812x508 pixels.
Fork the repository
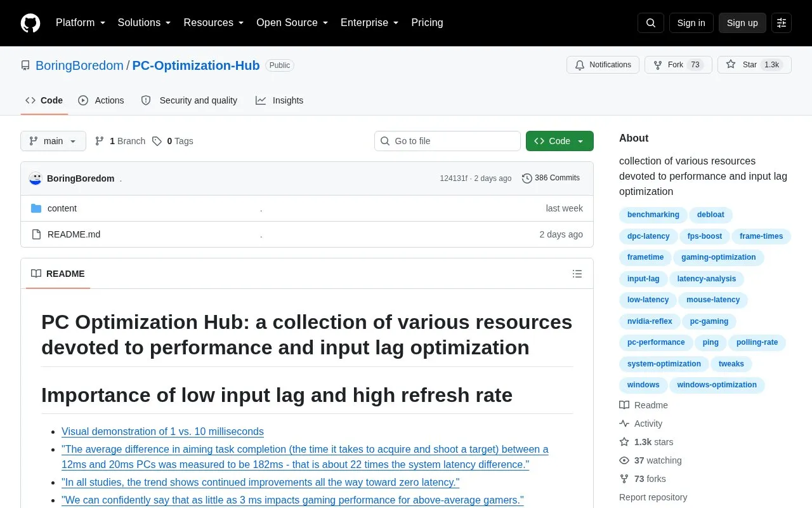click(678, 65)
